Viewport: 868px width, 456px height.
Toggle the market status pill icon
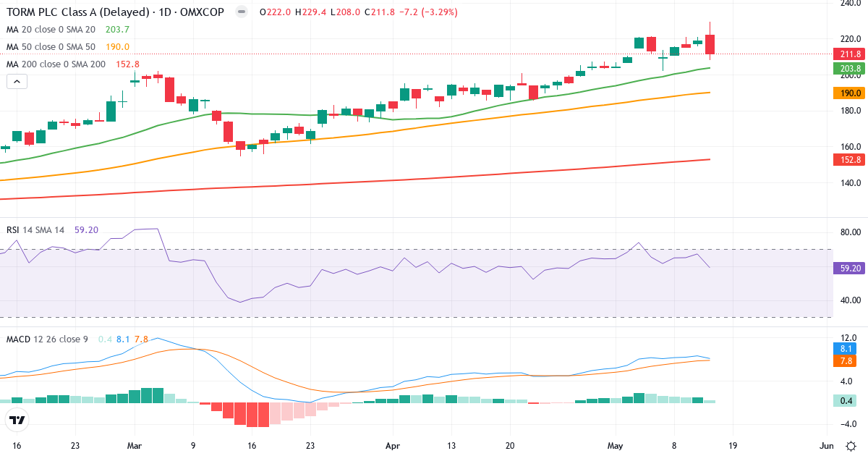point(242,12)
